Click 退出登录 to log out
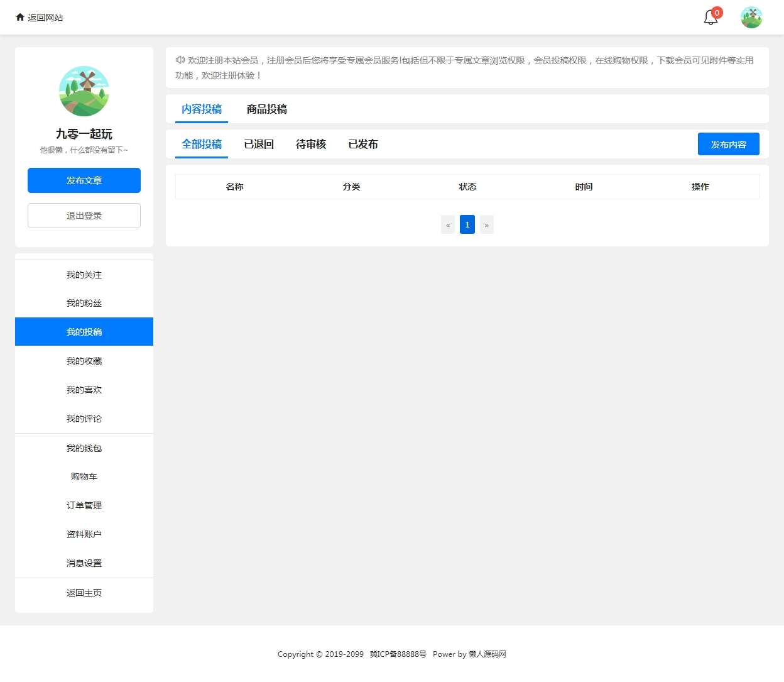The height and width of the screenshot is (682, 784). pyautogui.click(x=84, y=215)
